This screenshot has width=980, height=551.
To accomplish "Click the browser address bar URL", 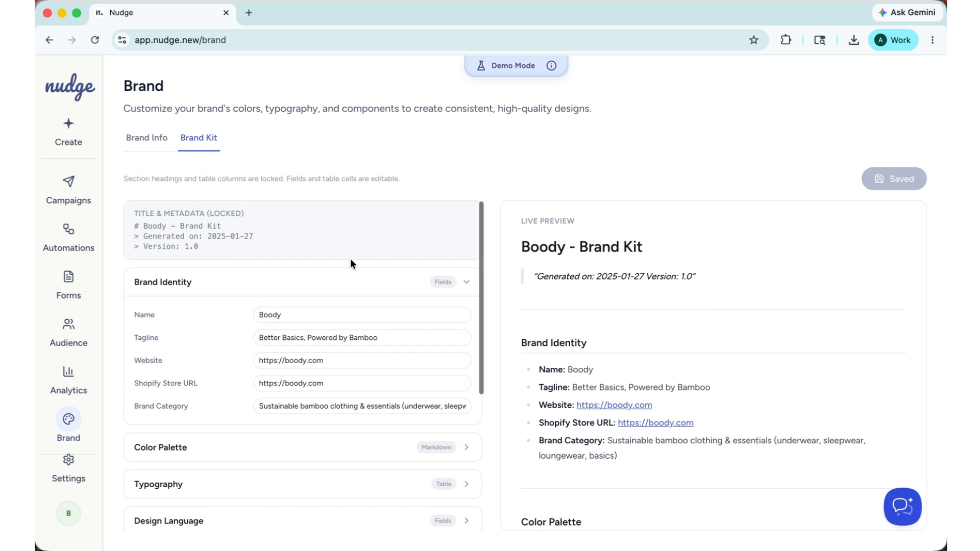I will click(x=180, y=40).
